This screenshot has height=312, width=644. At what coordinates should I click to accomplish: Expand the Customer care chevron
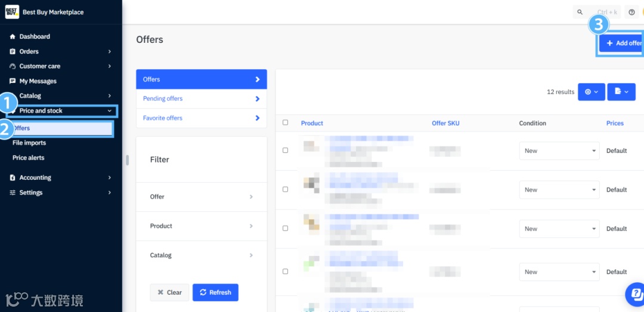(110, 66)
